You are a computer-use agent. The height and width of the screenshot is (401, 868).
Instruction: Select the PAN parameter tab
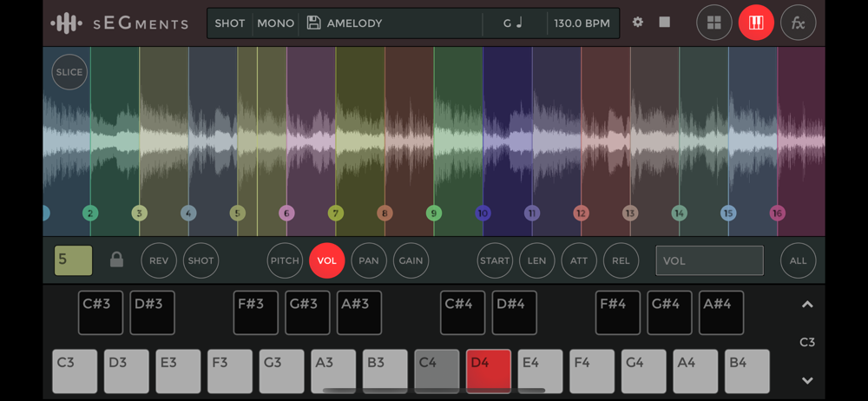369,260
